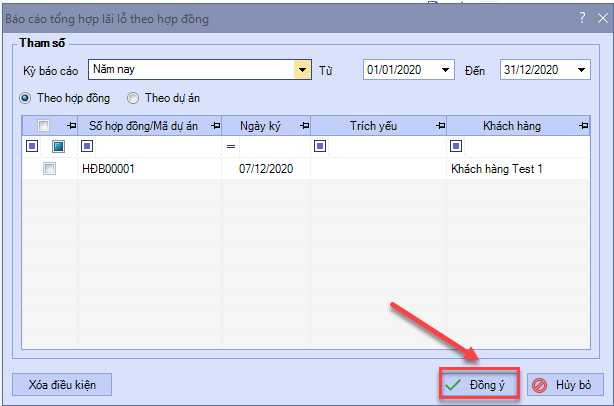This screenshot has height=406, width=614.
Task: Click the Khách hàng filter text field
Action: coord(526,146)
